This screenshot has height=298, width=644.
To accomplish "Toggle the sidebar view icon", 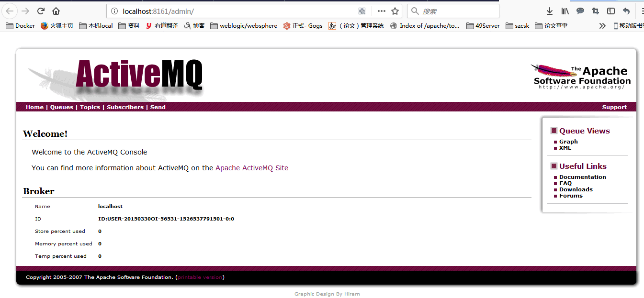I will click(x=611, y=11).
